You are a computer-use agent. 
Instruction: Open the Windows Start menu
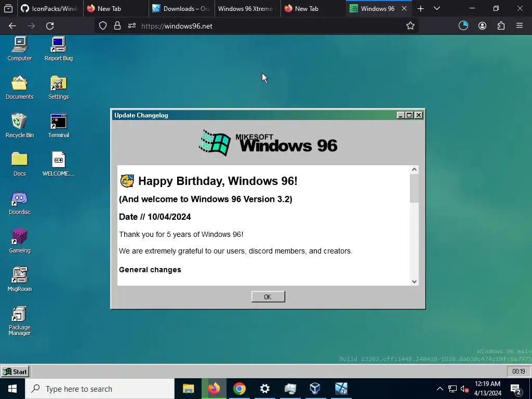12,389
